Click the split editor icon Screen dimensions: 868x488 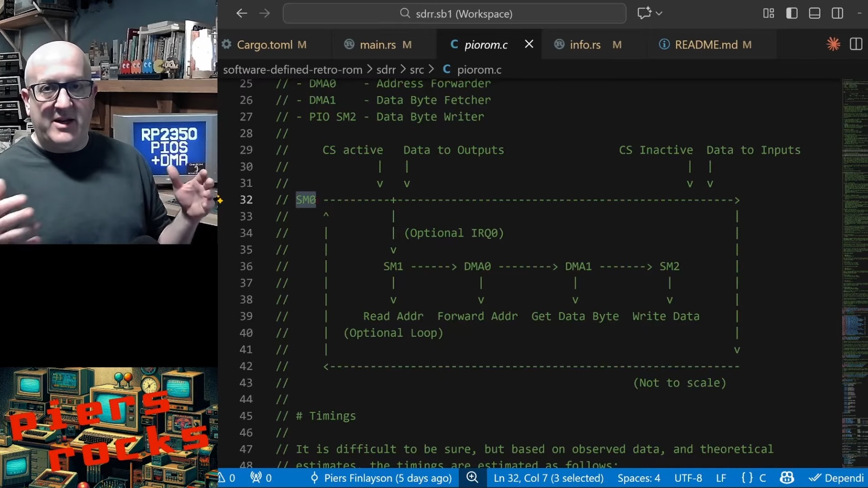856,44
